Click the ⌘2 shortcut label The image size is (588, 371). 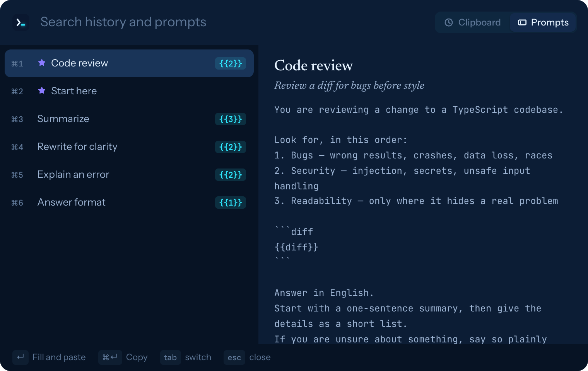click(x=17, y=92)
